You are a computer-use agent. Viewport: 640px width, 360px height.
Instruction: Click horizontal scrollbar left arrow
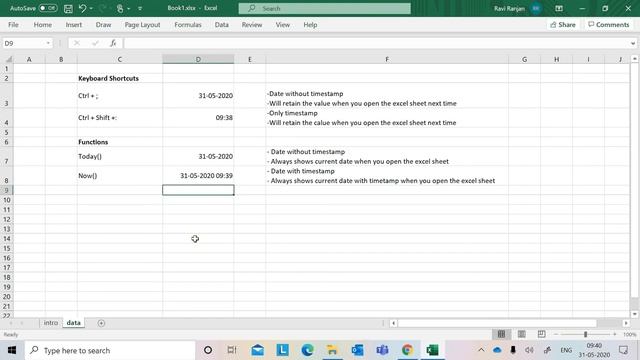click(393, 323)
